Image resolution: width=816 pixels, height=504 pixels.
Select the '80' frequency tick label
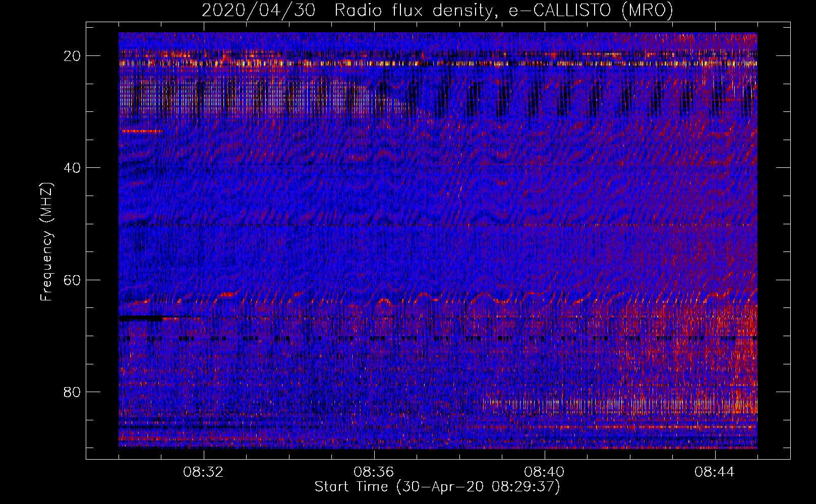click(x=72, y=392)
